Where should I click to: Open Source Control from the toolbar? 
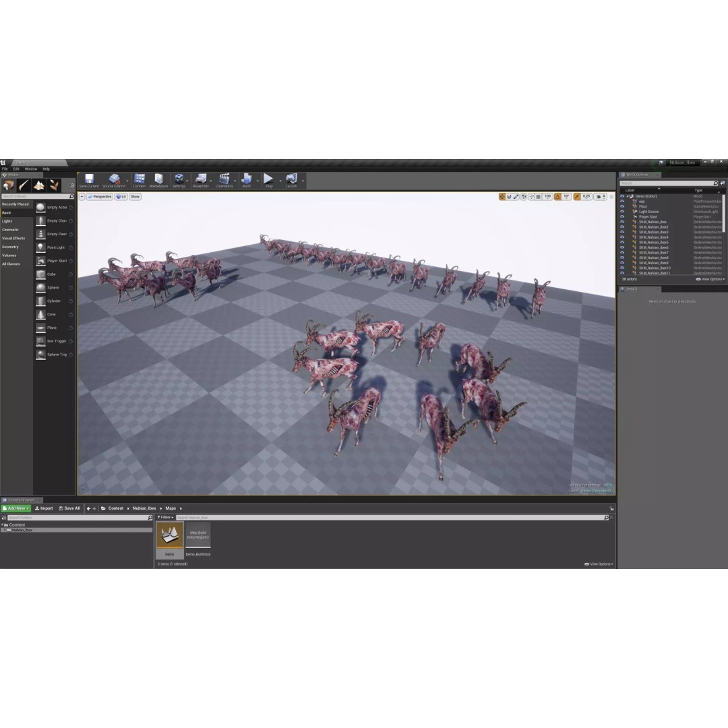(x=114, y=181)
